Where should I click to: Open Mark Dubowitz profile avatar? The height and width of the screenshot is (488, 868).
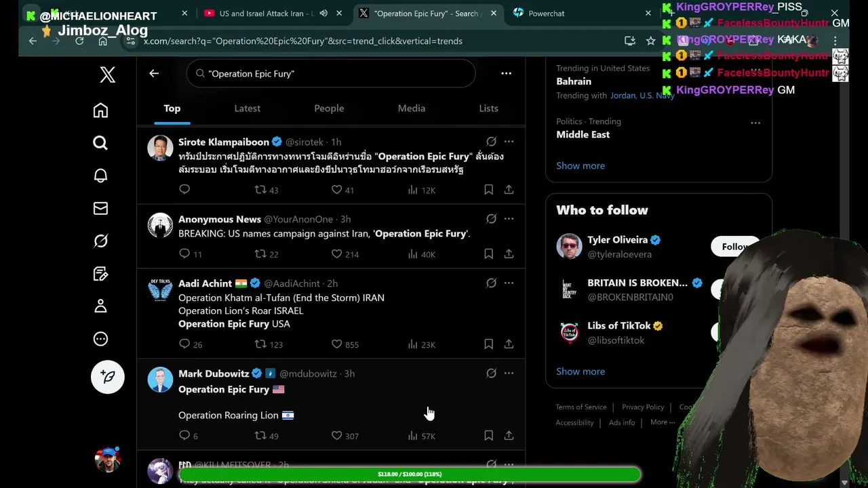click(x=160, y=380)
